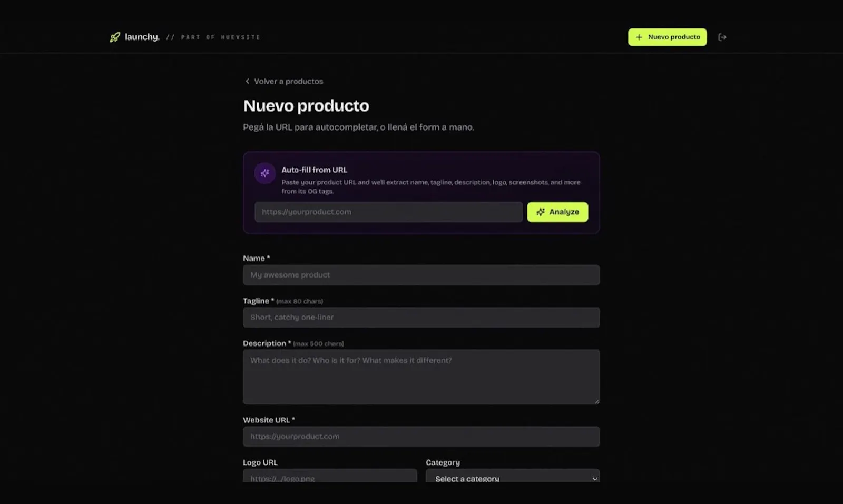Click the 'Nuevo producto' page heading
843x504 pixels.
click(x=306, y=106)
